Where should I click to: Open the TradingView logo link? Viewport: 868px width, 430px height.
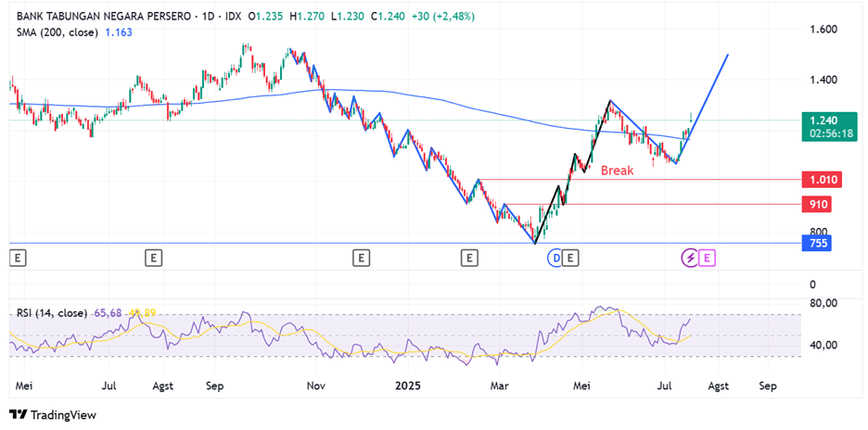pos(53,414)
